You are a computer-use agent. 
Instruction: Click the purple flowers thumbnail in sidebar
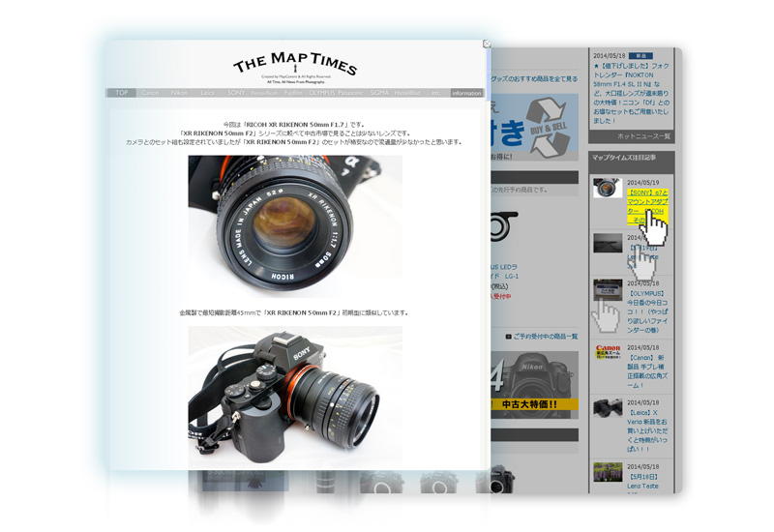click(608, 472)
